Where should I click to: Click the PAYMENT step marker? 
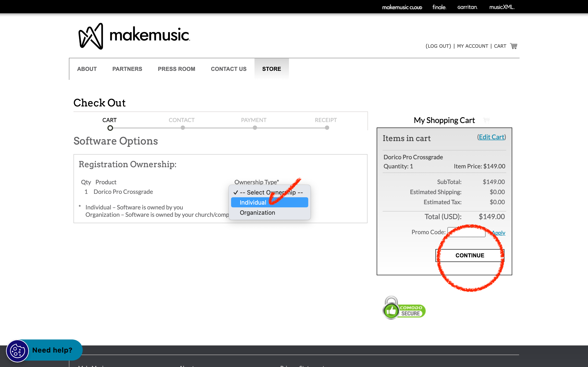(x=255, y=128)
